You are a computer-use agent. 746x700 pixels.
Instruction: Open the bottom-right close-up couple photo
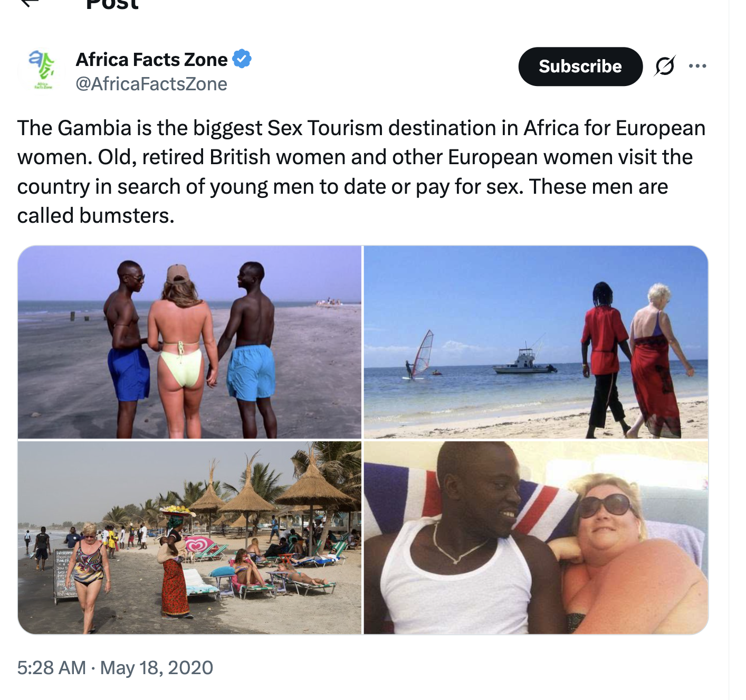point(535,537)
